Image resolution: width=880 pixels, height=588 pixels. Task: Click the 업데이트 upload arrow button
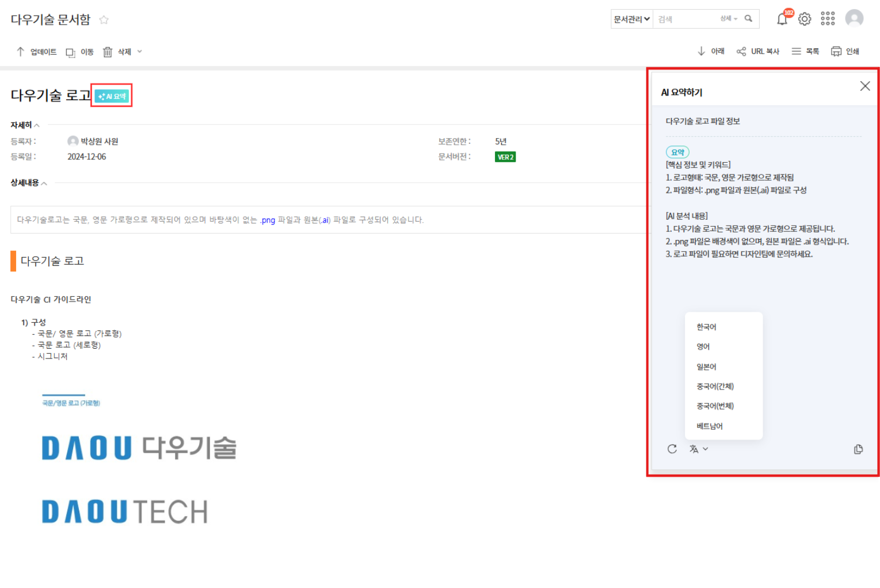pyautogui.click(x=36, y=52)
